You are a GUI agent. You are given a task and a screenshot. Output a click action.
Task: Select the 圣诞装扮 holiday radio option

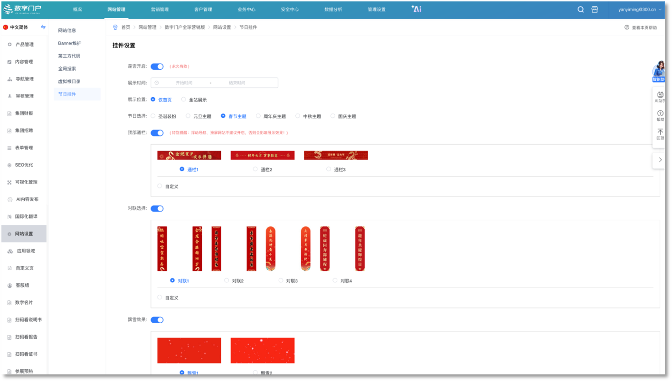click(x=153, y=116)
